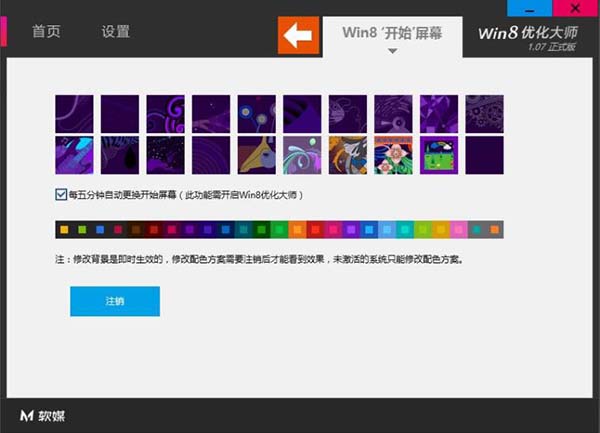
Task: Choose the black teardrop striped thumbnail
Action: [120, 155]
